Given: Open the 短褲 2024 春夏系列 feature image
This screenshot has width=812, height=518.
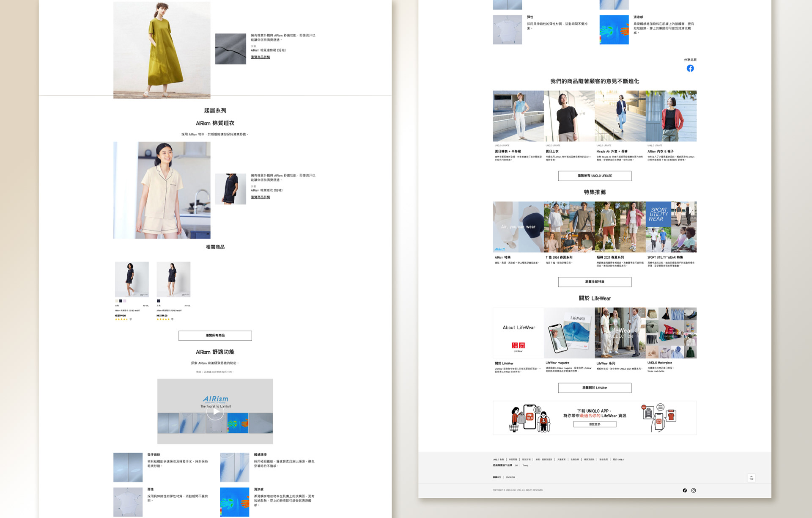Looking at the screenshot, I should coord(620,227).
